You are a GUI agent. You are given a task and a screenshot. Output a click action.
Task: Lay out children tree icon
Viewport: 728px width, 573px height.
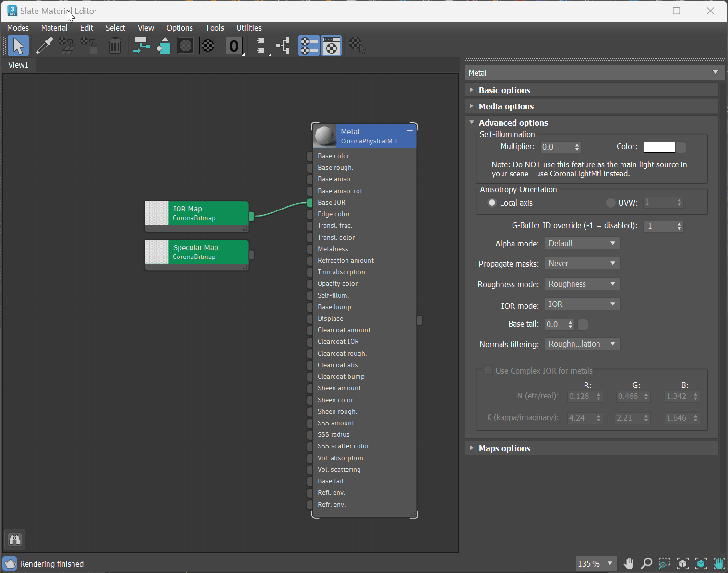[x=283, y=46]
